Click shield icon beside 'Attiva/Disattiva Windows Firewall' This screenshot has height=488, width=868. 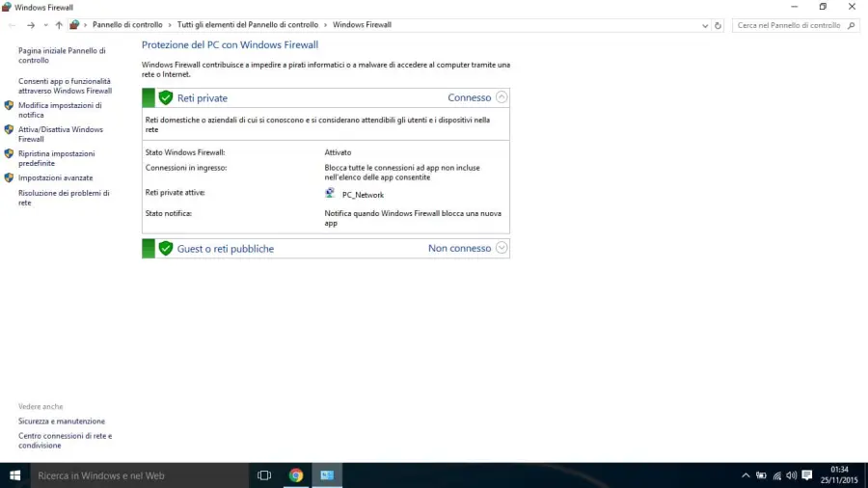(9, 129)
